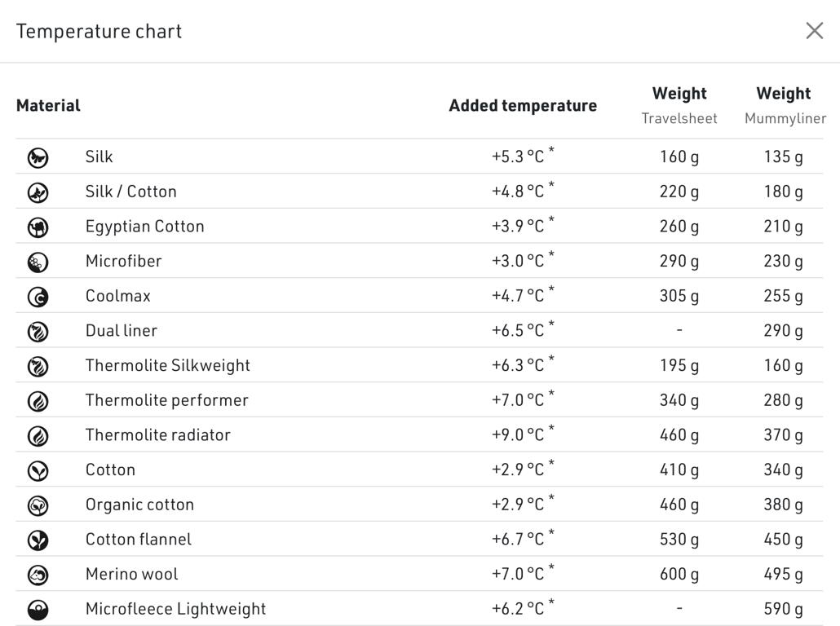Click the Dual liner material icon

pos(38,332)
